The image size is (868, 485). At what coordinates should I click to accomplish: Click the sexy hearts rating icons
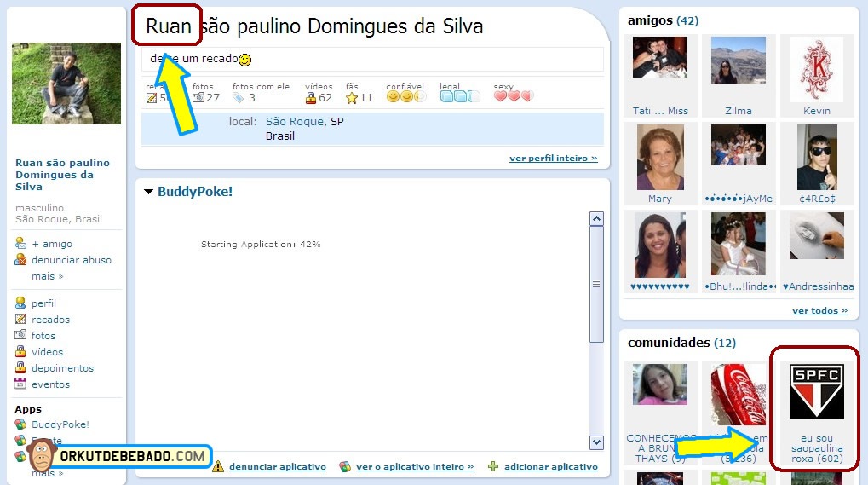click(513, 96)
